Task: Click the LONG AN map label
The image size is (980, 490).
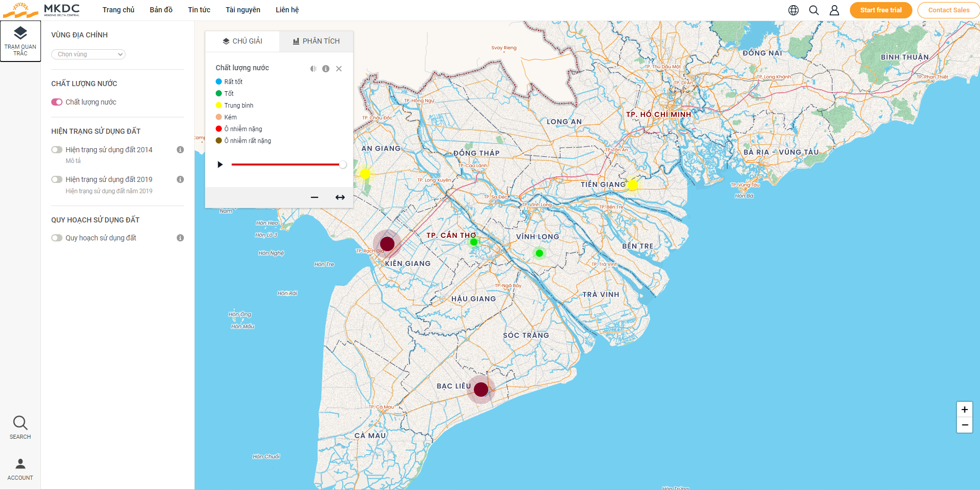Action: [x=564, y=121]
